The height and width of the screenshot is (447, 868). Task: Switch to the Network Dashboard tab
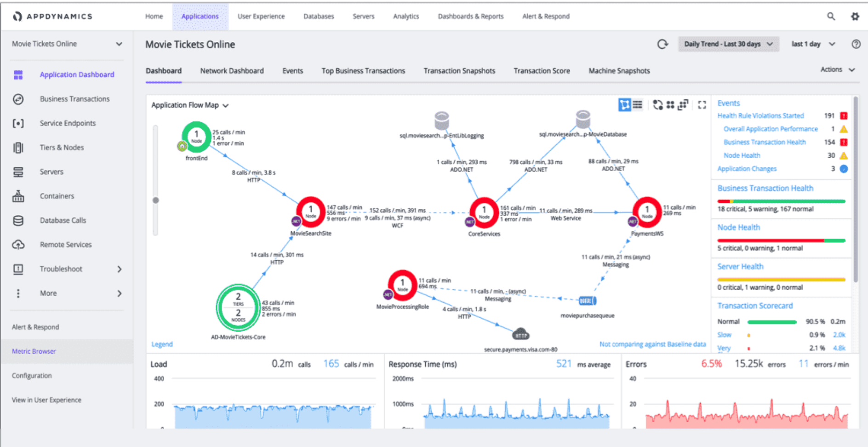click(x=232, y=71)
